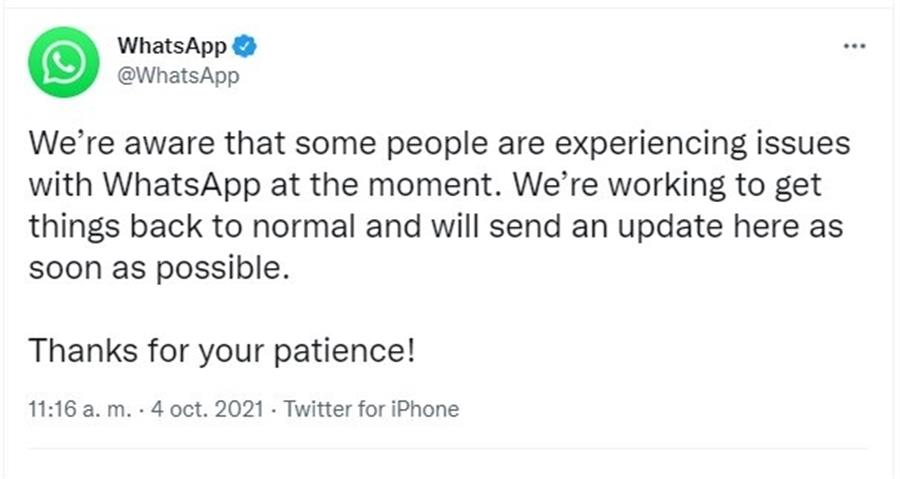This screenshot has width=900, height=479.
Task: Open the green WhatsApp profile avatar
Action: tap(64, 62)
